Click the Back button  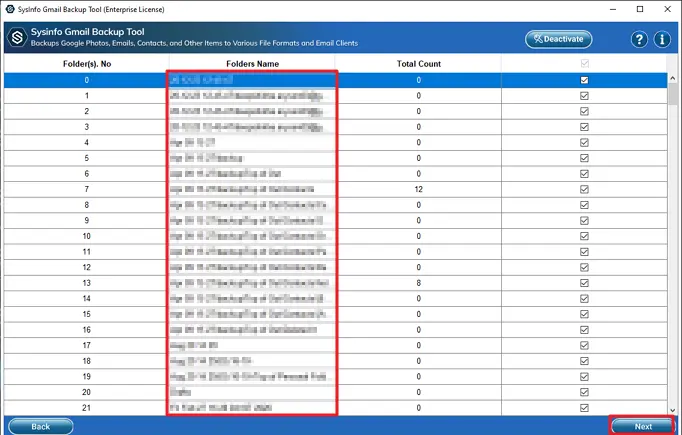pos(40,427)
